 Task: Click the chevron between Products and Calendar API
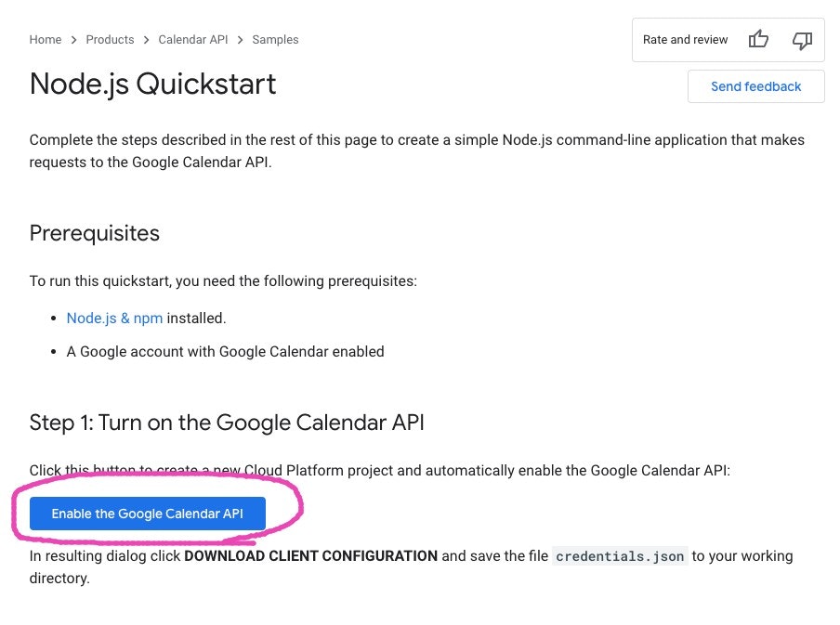pos(146,40)
